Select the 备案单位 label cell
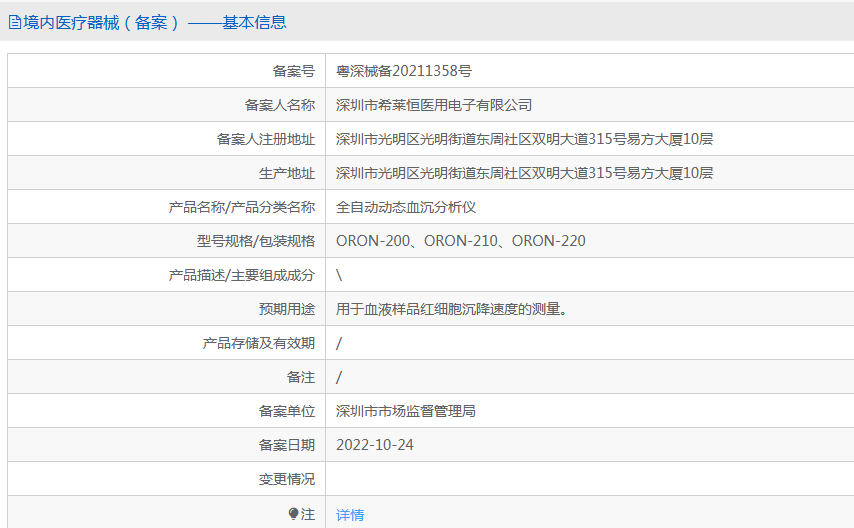Screen dimensions: 854x528 (167, 411)
